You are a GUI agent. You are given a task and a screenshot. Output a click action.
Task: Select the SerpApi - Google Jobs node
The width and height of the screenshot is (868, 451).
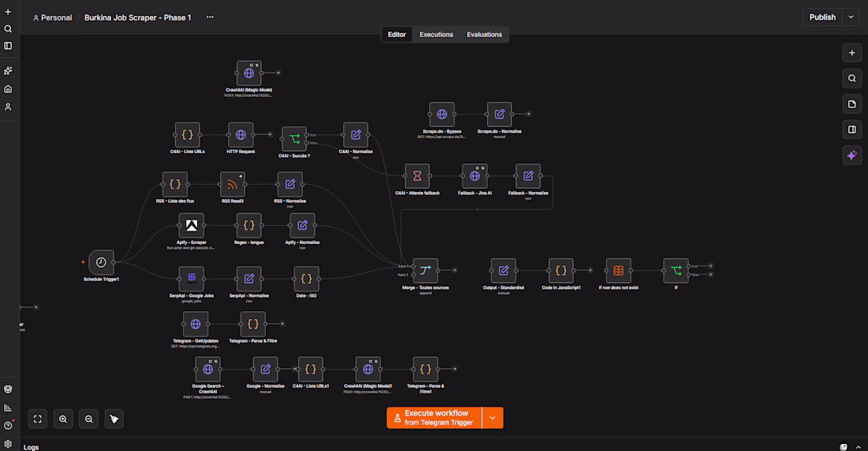[x=192, y=279]
